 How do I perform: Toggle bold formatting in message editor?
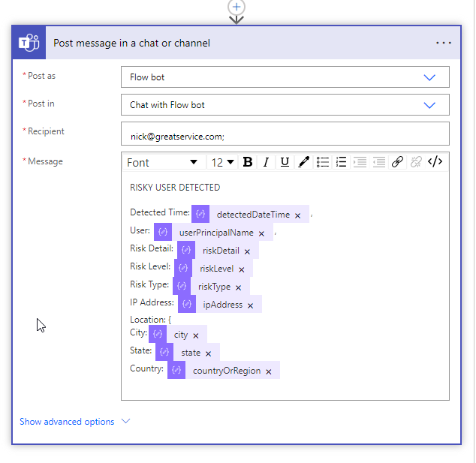247,162
